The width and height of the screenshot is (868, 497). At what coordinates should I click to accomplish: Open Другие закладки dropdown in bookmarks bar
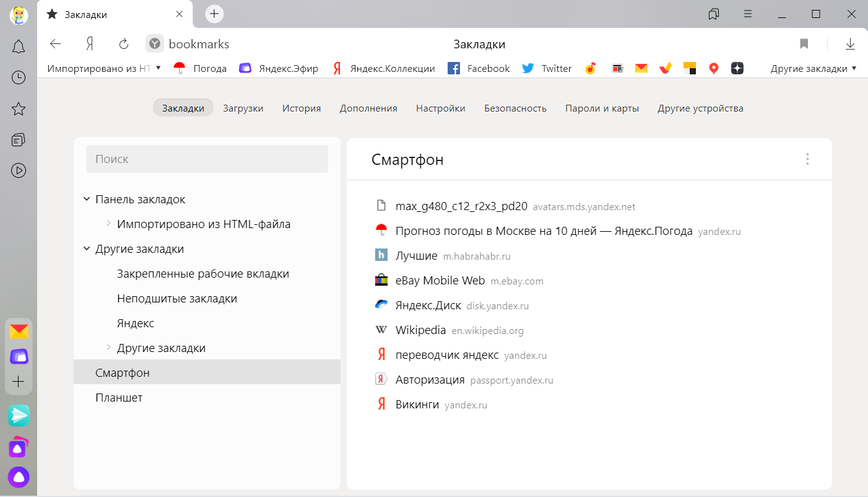[x=814, y=68]
